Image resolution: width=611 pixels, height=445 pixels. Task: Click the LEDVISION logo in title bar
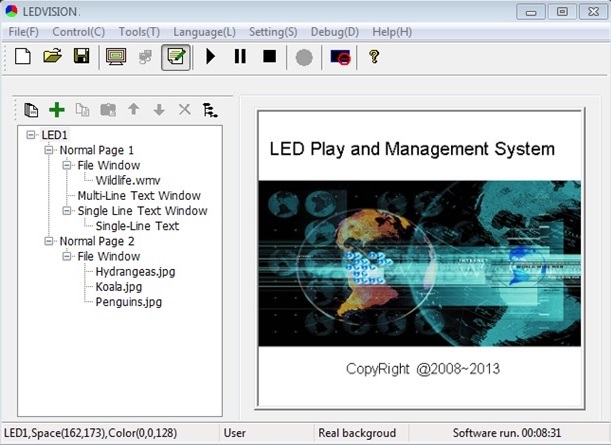11,11
